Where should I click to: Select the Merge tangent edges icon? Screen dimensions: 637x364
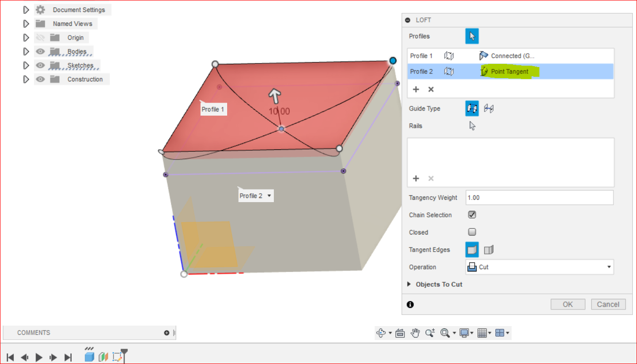coord(472,250)
